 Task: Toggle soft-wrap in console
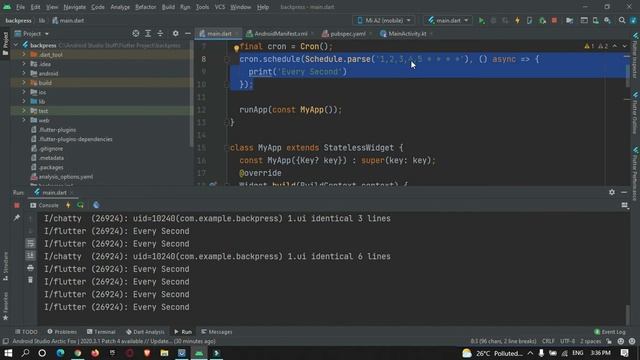tap(30, 244)
